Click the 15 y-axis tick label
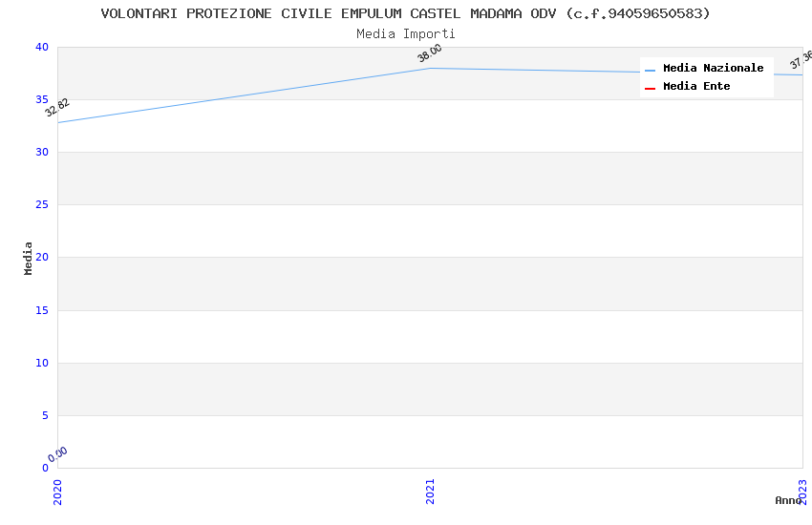The image size is (812, 525). click(41, 310)
